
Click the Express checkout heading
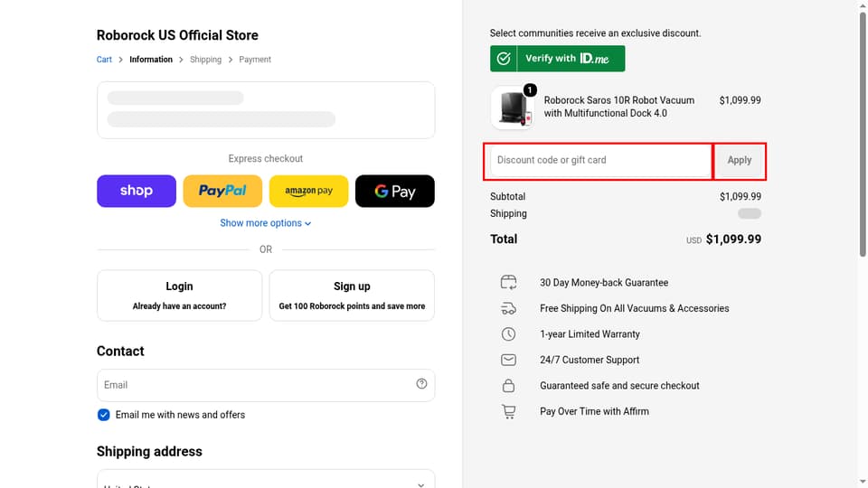(266, 159)
